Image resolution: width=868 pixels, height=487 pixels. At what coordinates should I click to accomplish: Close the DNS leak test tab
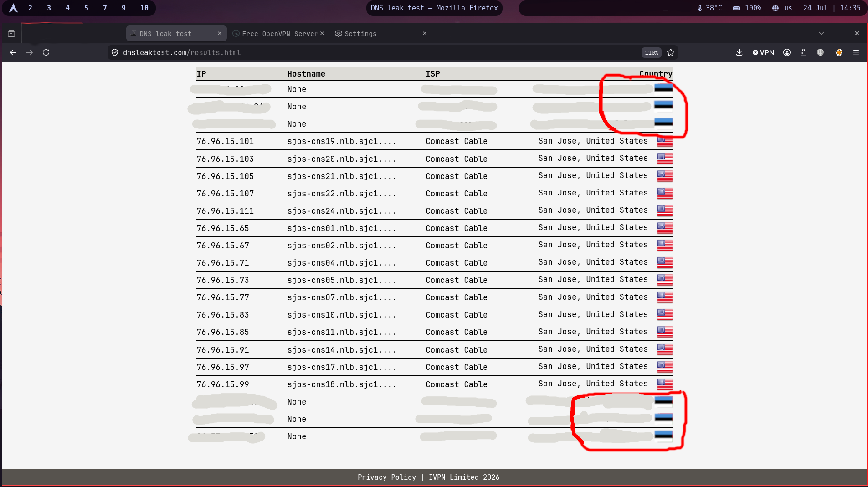(x=219, y=33)
